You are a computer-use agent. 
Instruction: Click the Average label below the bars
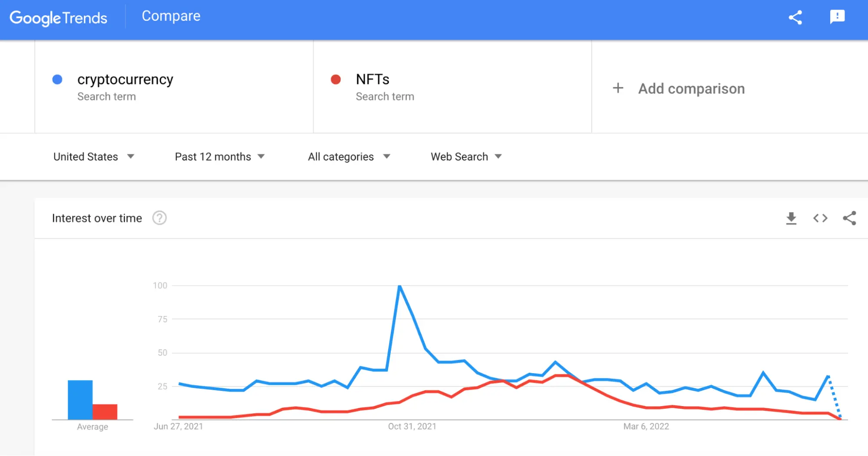[x=92, y=426]
